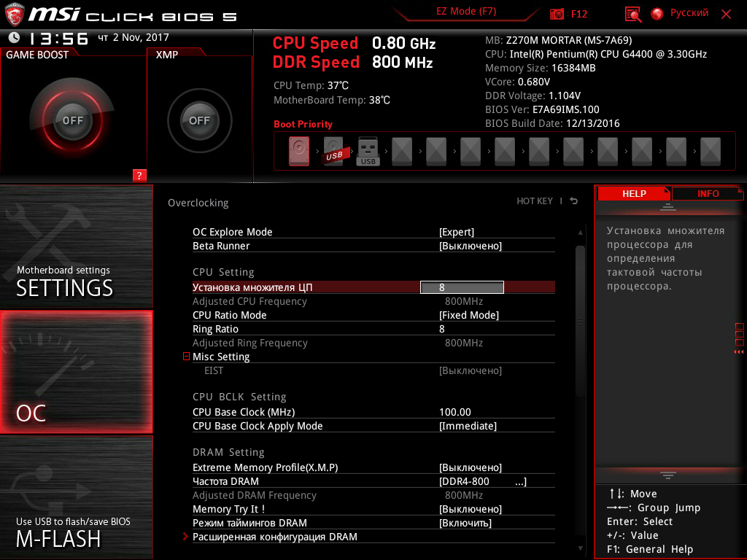The width and height of the screenshot is (747, 560).
Task: Toggle the Beta Runner setting value
Action: (471, 246)
